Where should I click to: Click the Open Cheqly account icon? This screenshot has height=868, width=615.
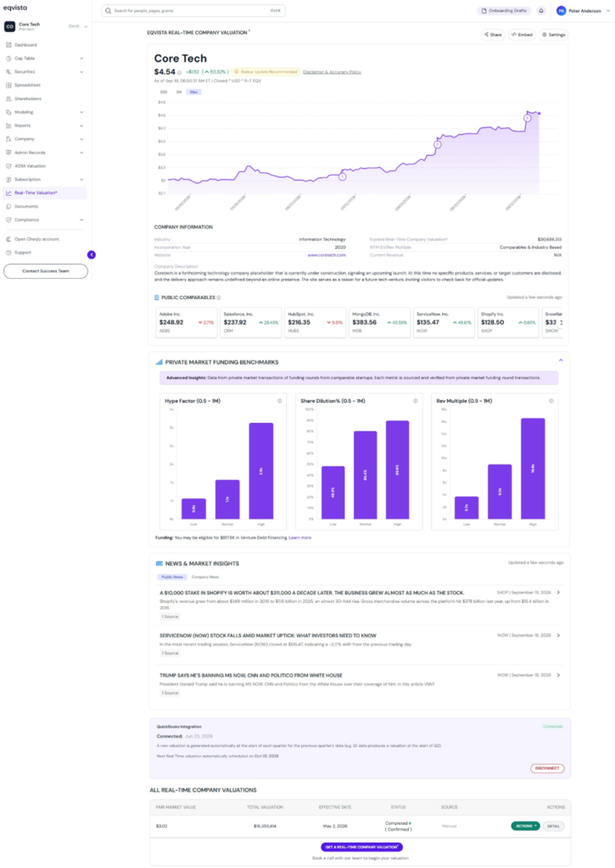click(8, 239)
